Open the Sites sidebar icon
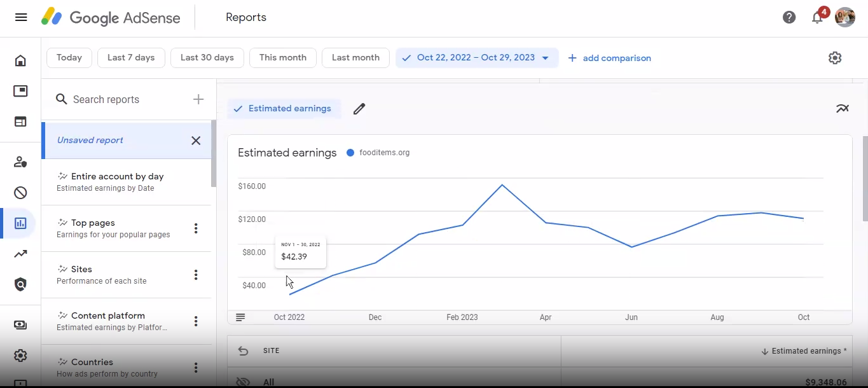 click(20, 121)
